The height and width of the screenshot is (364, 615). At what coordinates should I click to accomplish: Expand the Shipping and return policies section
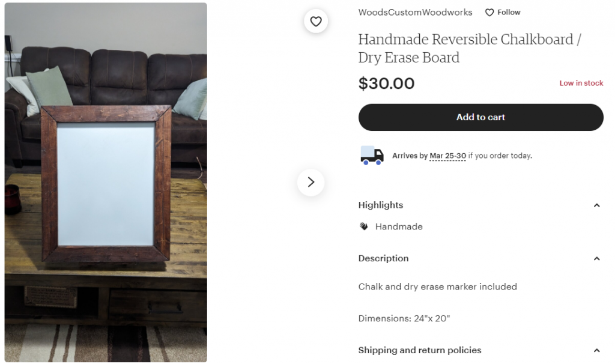pyautogui.click(x=597, y=350)
